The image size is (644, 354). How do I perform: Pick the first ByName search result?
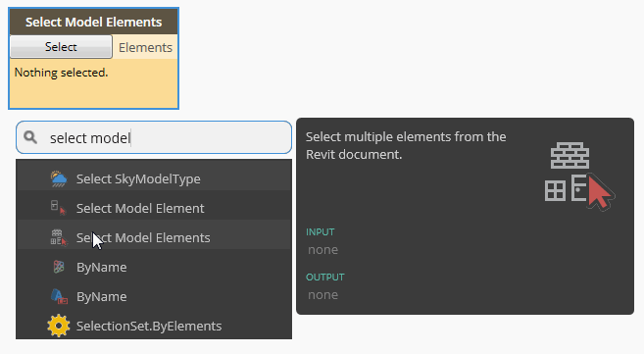[x=154, y=268]
